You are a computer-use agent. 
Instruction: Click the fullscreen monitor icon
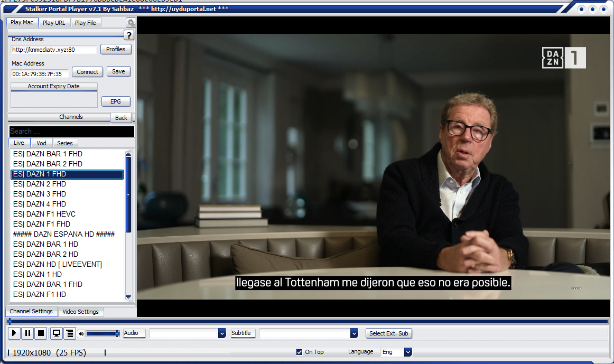(56, 333)
